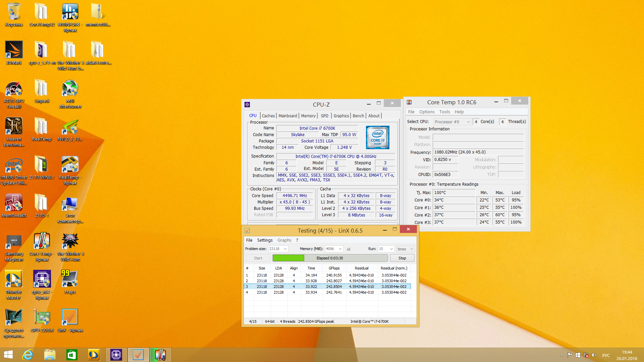Open Internet Explorer from taskbar

[28, 355]
